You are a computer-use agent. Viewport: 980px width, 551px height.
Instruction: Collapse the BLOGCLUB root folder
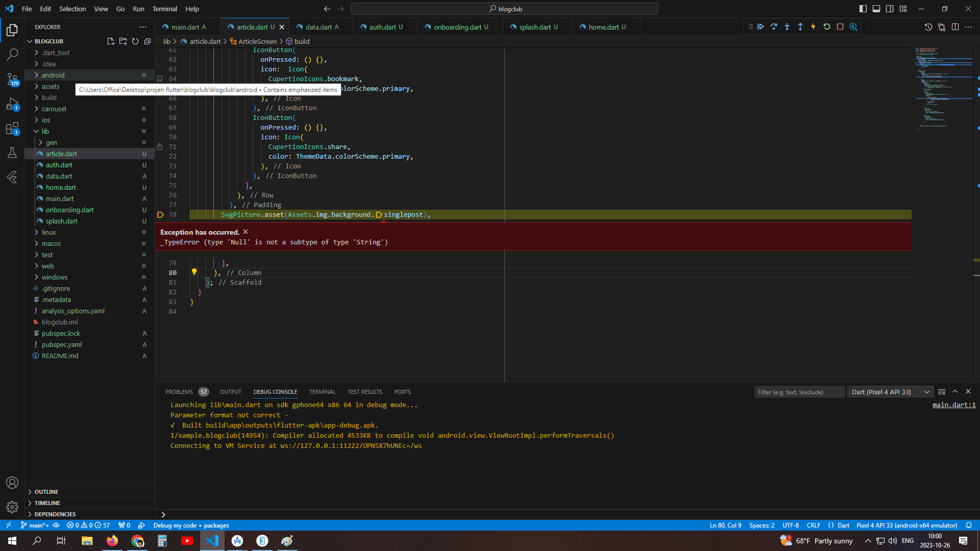[49, 41]
